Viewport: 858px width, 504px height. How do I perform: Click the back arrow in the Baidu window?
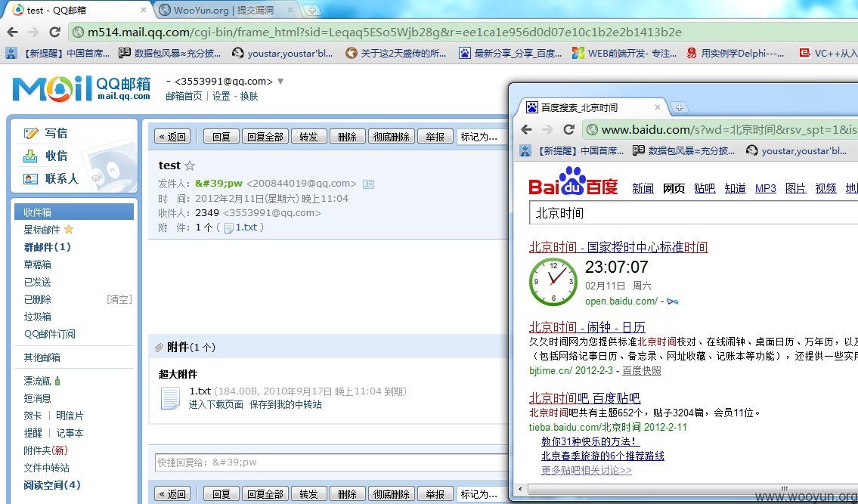point(526,130)
